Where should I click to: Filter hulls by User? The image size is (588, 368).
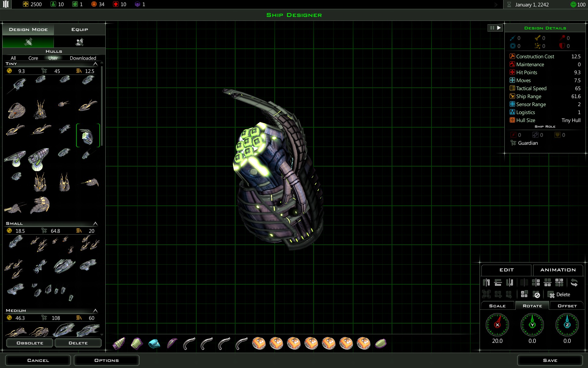pyautogui.click(x=53, y=58)
